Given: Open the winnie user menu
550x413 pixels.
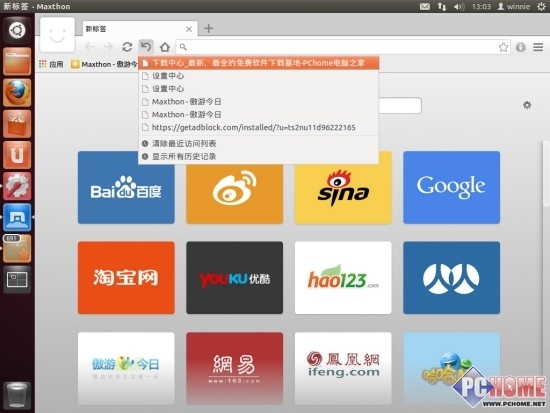Looking at the screenshot, I should (x=514, y=6).
